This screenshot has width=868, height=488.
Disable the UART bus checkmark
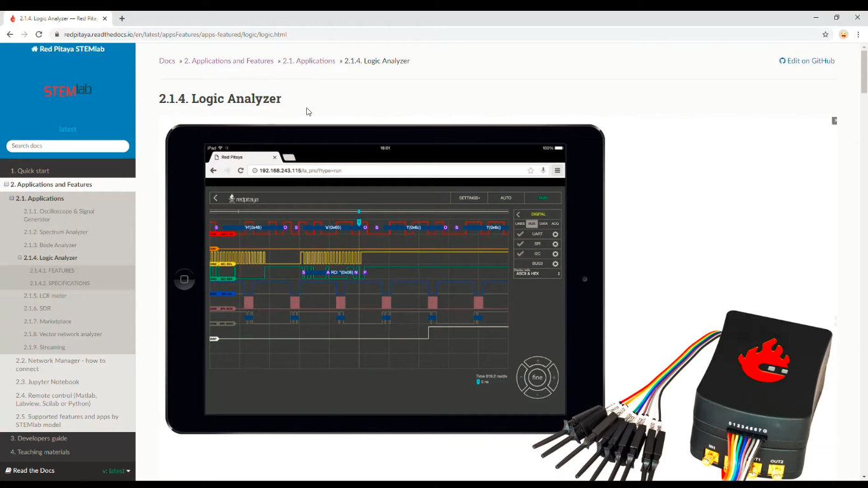[x=521, y=234]
